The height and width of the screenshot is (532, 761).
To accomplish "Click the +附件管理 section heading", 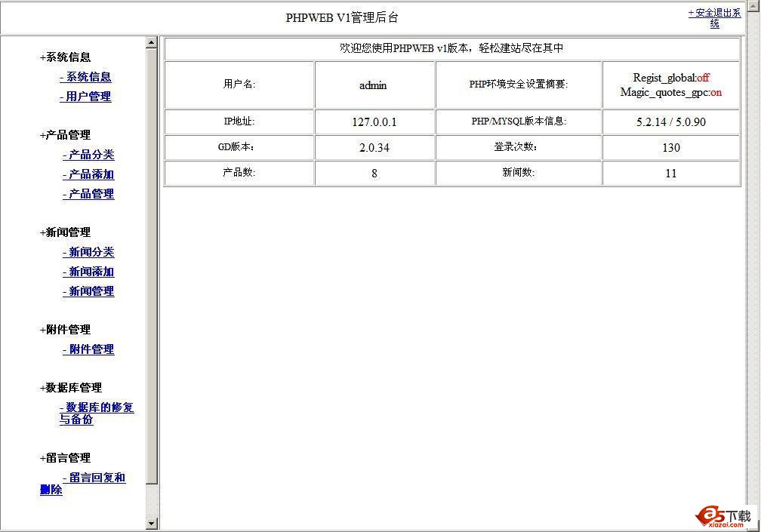I will 65,330.
